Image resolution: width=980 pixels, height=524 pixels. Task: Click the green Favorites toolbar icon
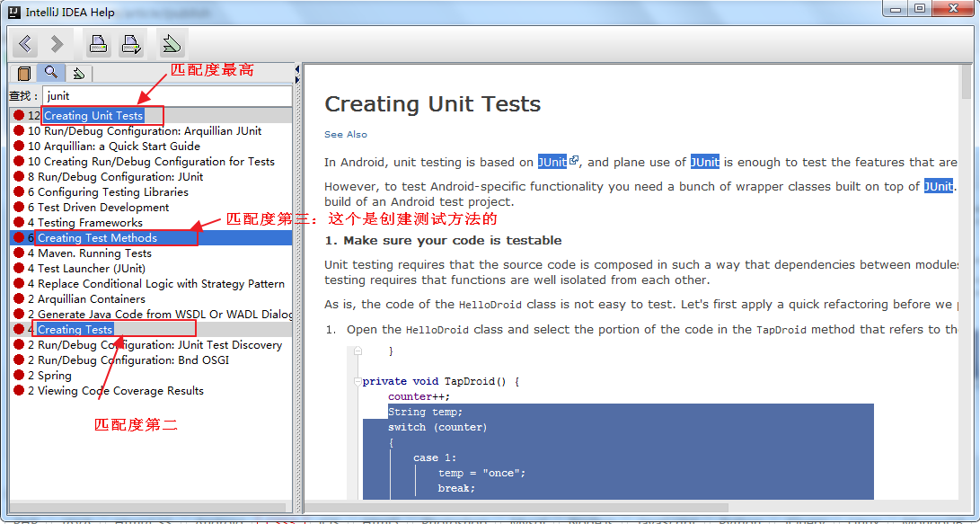172,44
